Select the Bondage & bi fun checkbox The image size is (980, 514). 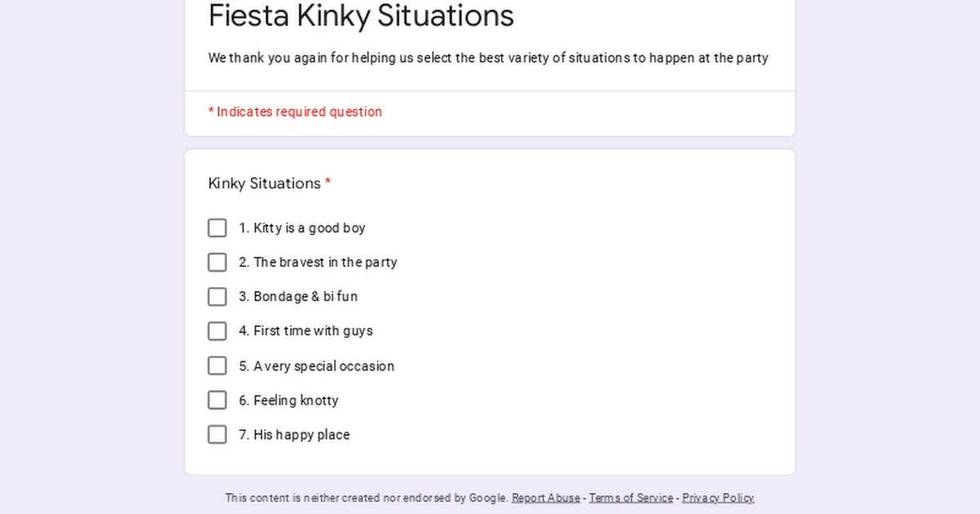217,296
